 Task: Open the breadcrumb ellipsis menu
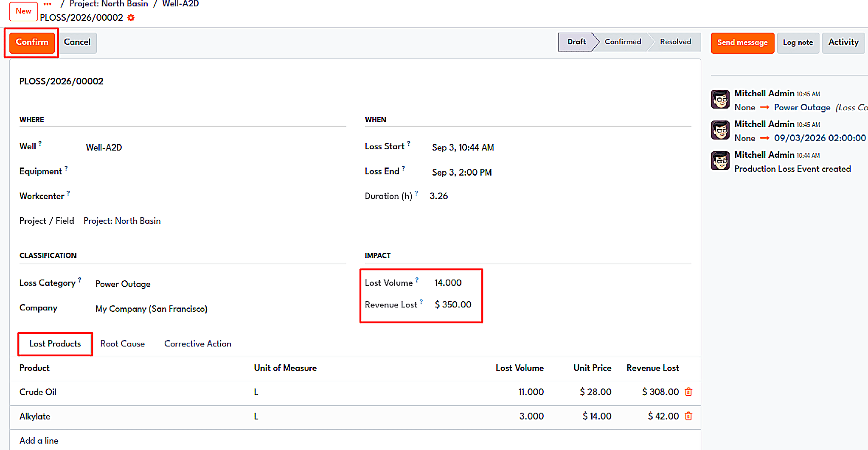click(47, 4)
